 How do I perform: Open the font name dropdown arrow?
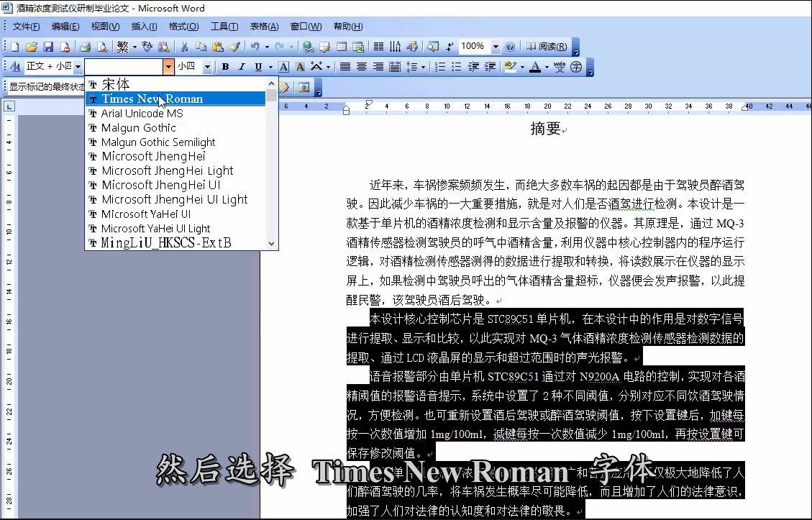[x=168, y=67]
